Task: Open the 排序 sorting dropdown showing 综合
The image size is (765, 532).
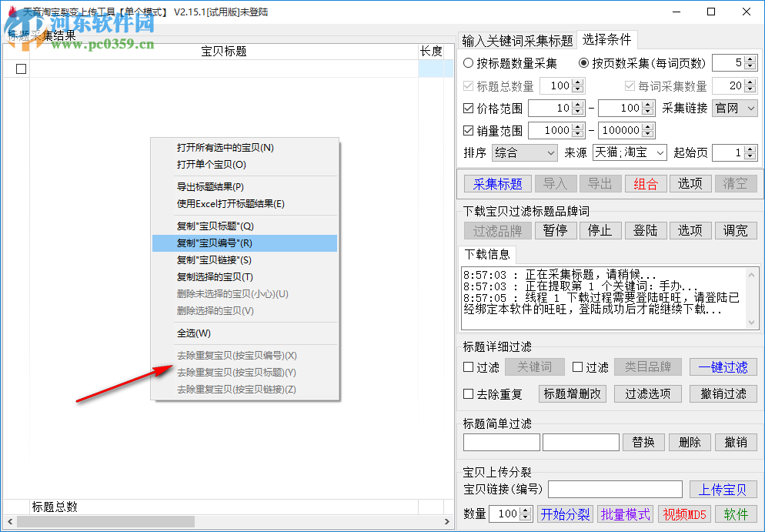Action: point(525,152)
